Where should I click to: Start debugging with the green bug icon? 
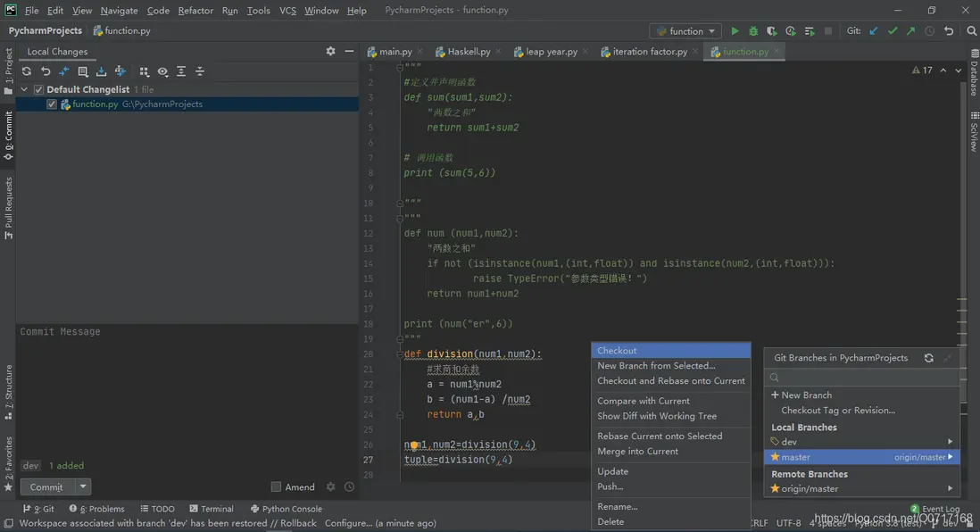point(753,31)
